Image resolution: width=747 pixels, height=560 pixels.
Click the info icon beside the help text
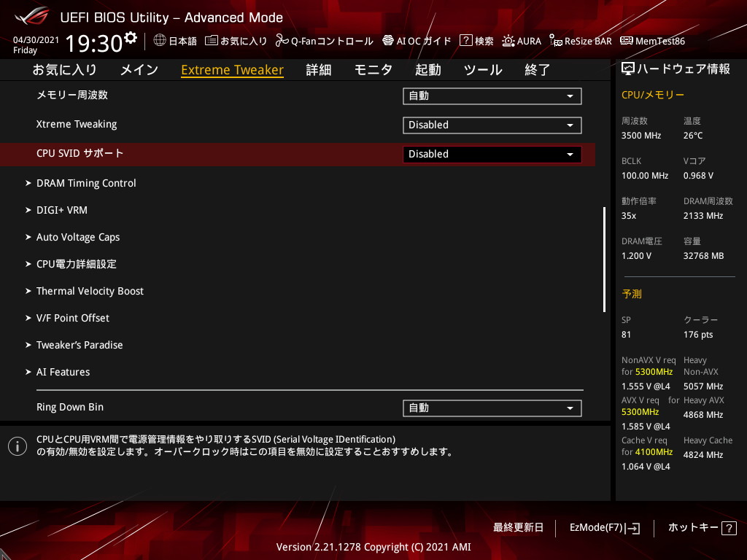pos(18,446)
